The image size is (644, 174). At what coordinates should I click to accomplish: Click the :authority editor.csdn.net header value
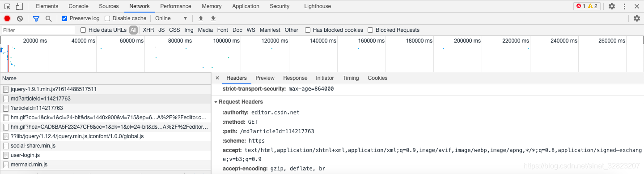[x=275, y=112]
